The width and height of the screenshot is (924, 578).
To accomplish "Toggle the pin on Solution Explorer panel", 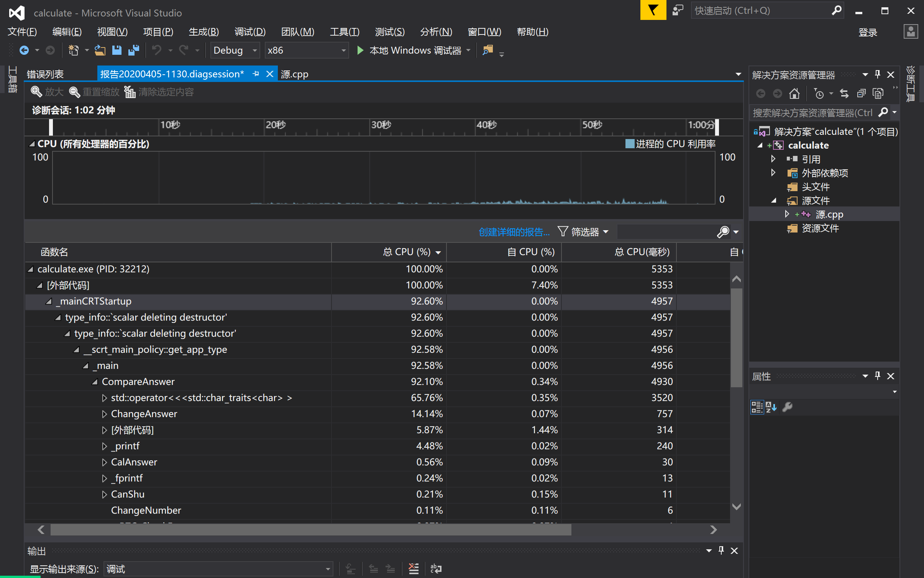I will [x=877, y=74].
